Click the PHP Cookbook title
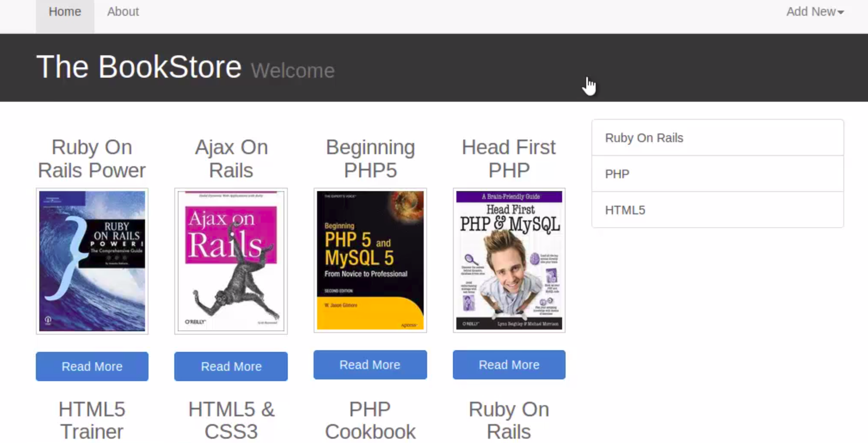Image resolution: width=868 pixels, height=443 pixels. pos(370,420)
